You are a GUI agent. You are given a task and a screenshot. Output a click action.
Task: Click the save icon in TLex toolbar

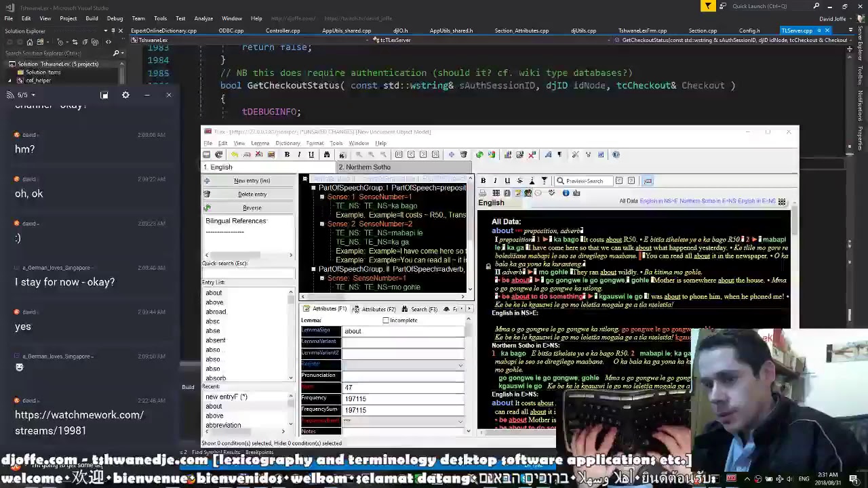[x=207, y=155]
